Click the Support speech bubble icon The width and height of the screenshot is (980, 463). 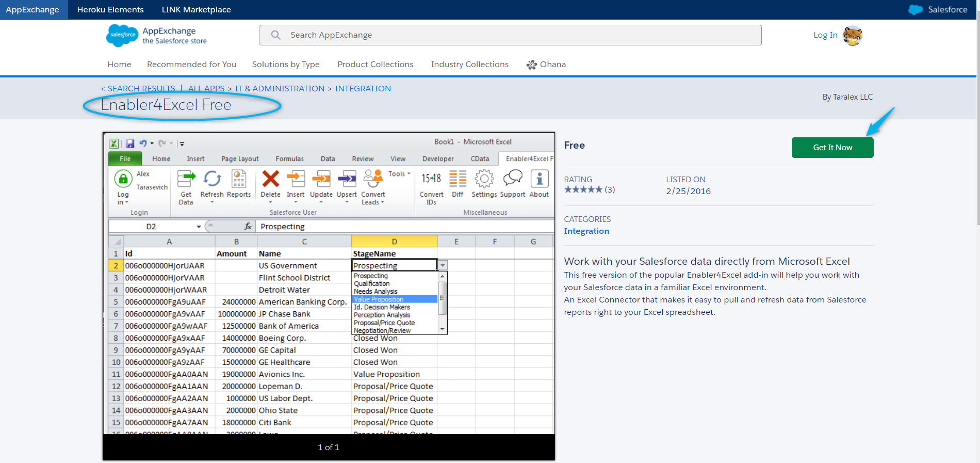tap(512, 179)
